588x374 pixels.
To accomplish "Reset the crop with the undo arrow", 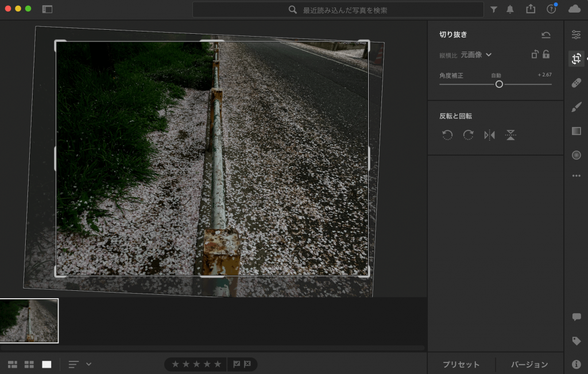I will 546,35.
